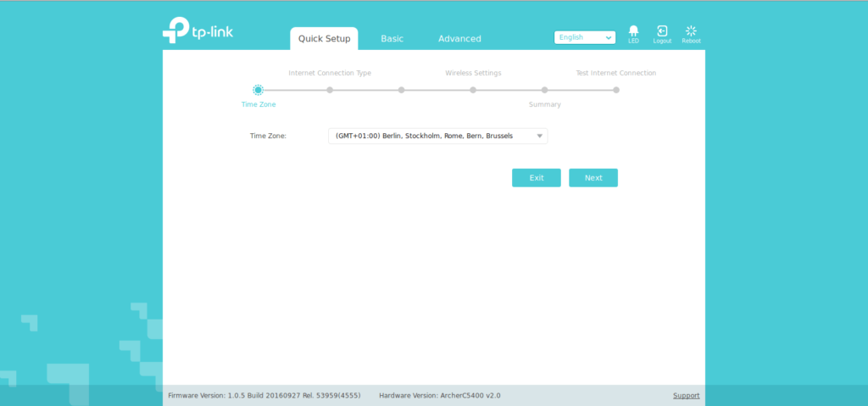The width and height of the screenshot is (868, 406).
Task: Toggle the LED icon
Action: 633,32
